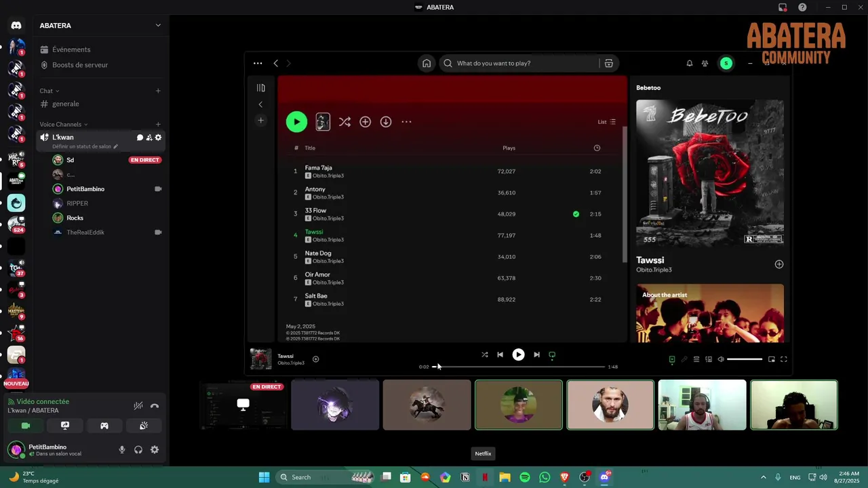
Task: Toggle shuffle in the album header
Action: coord(344,122)
